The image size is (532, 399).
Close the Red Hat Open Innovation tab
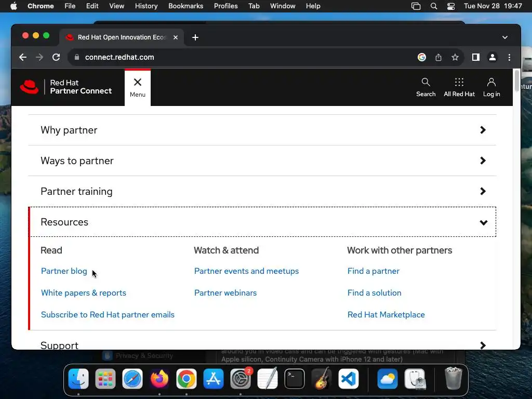pyautogui.click(x=176, y=37)
